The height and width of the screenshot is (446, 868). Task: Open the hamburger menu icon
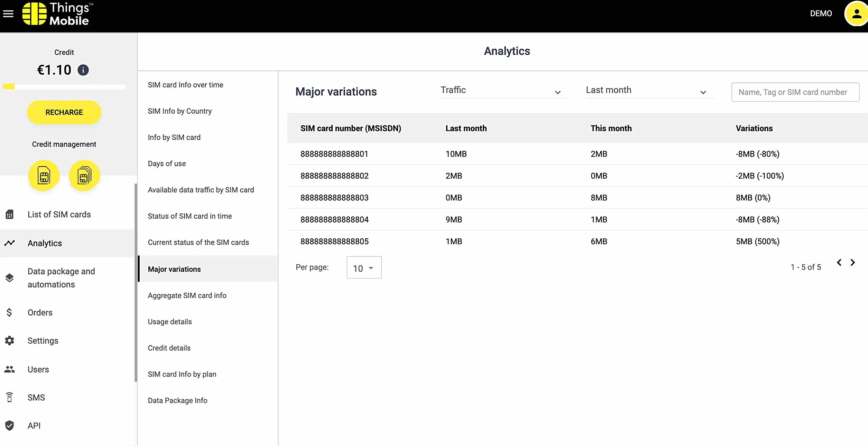tap(8, 14)
